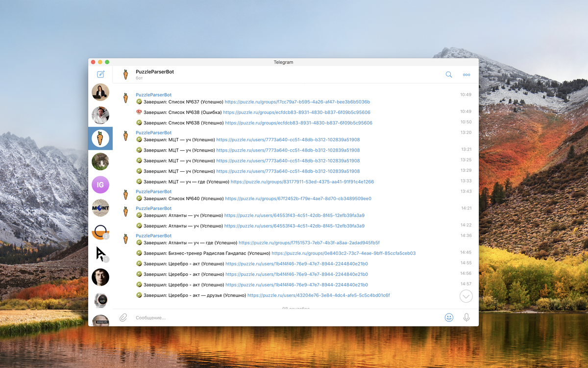Open the emoji picker smiley icon
This screenshot has height=368, width=588.
(x=449, y=317)
